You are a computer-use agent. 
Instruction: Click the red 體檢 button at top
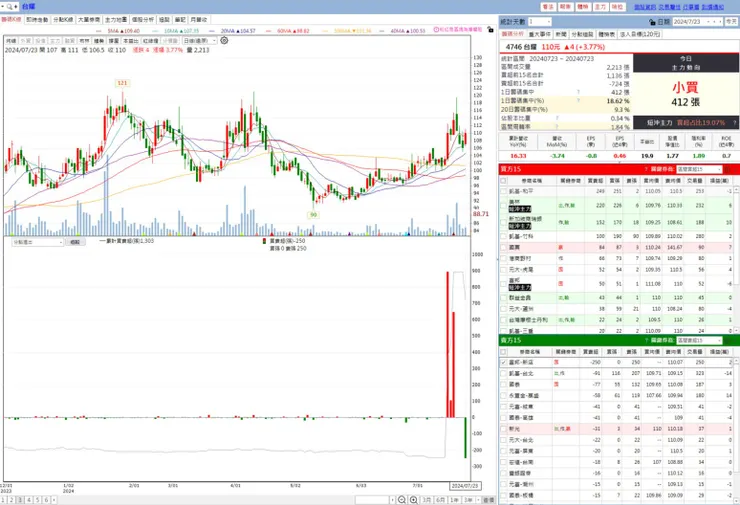(583, 7)
